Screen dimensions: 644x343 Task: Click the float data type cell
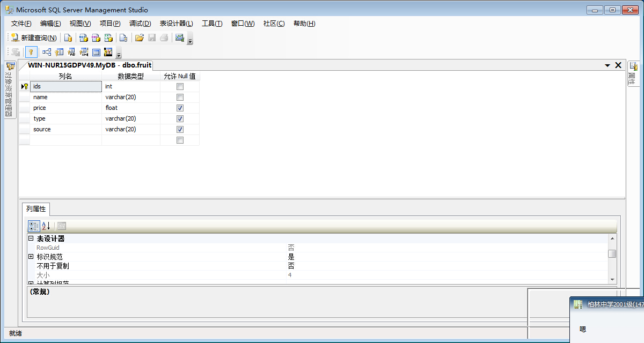131,108
